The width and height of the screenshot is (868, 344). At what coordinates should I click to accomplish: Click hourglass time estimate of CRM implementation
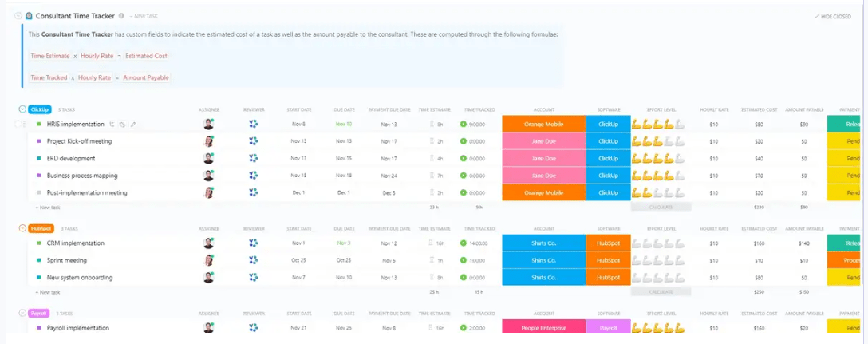(x=432, y=243)
